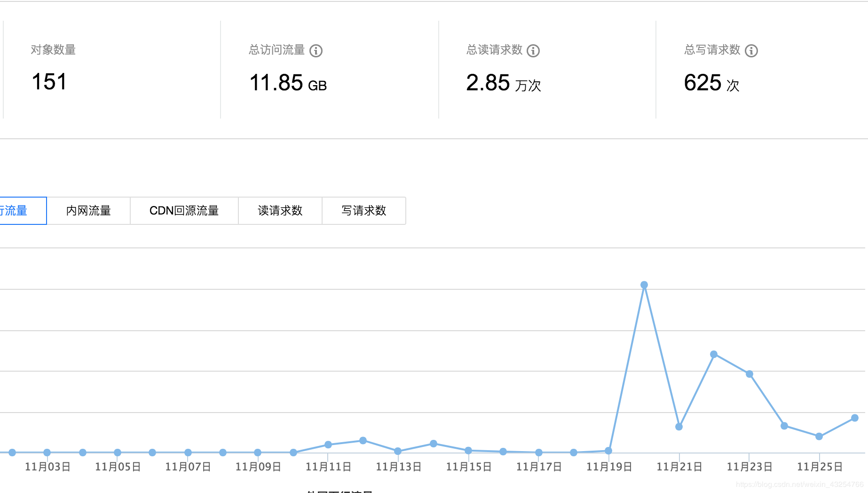Switch to the CDN回源流量 tab

click(x=184, y=211)
